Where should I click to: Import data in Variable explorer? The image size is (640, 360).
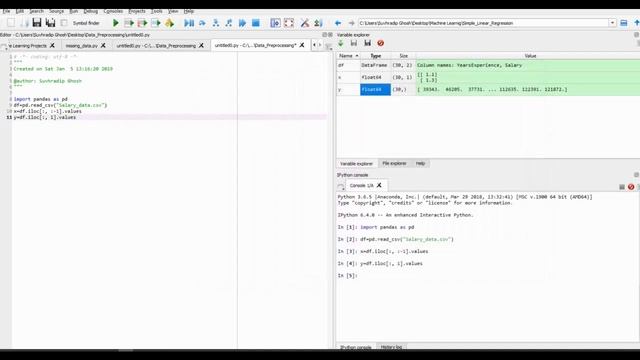coord(341,43)
